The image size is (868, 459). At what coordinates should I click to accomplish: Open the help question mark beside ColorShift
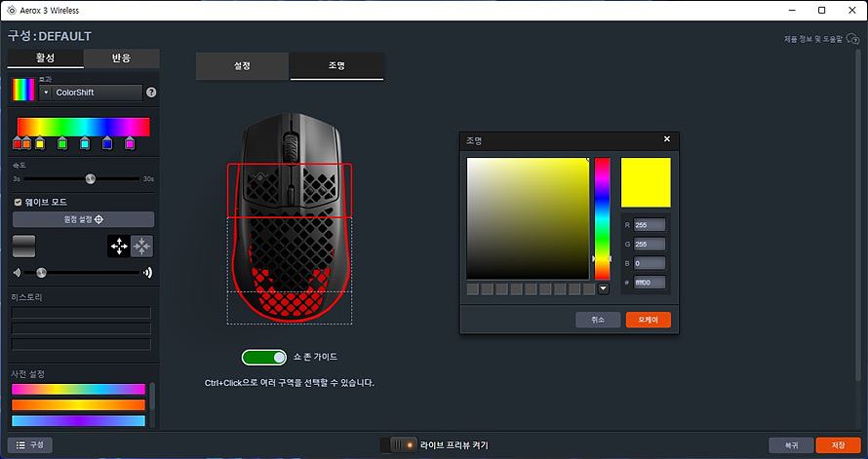(x=151, y=93)
